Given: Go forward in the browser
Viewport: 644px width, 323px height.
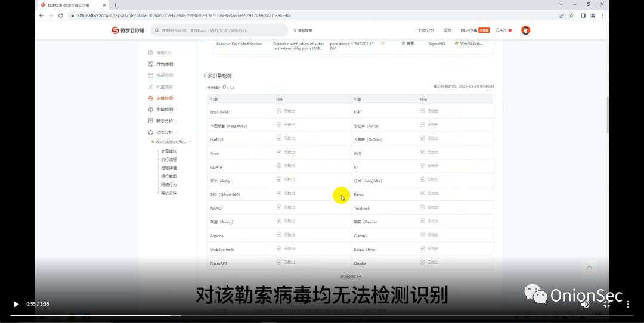Looking at the screenshot, I should pos(51,15).
